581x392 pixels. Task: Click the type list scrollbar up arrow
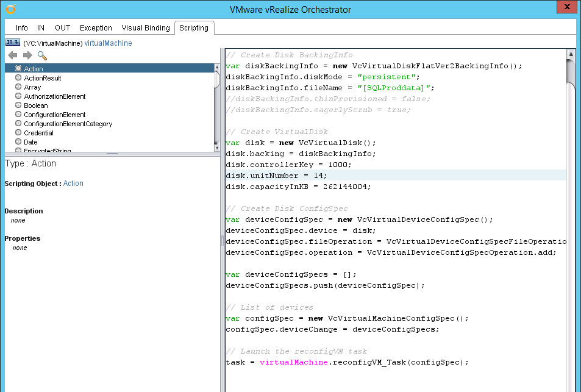click(x=217, y=67)
